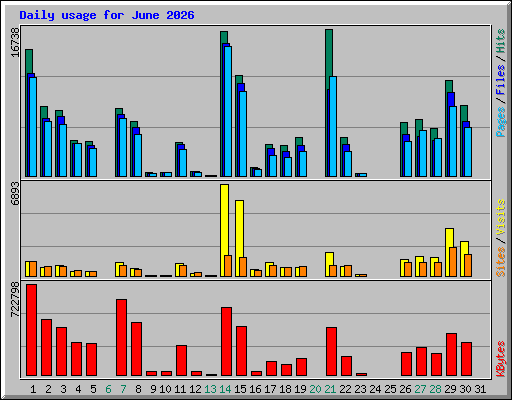
Task: Click green day 28 on the x-axis
Action: pyautogui.click(x=435, y=389)
